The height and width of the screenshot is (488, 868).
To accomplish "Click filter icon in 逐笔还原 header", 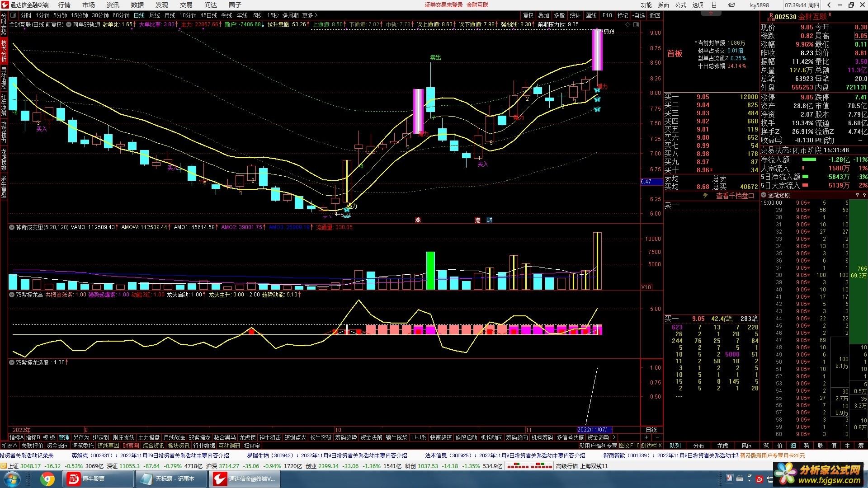I will [857, 195].
